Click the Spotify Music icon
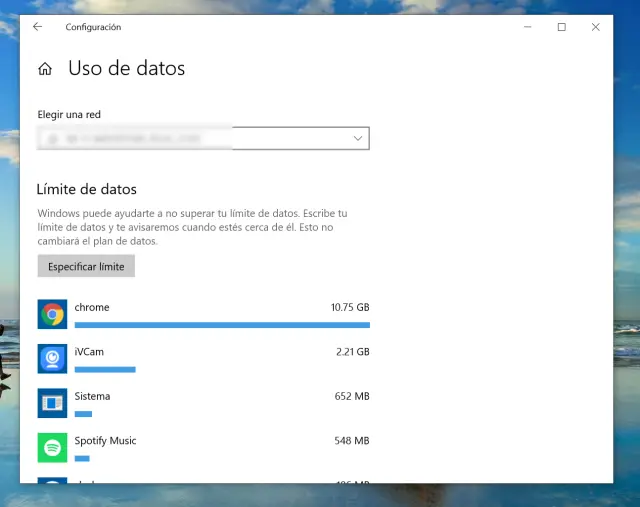Screen dimensions: 640x507 52,447
